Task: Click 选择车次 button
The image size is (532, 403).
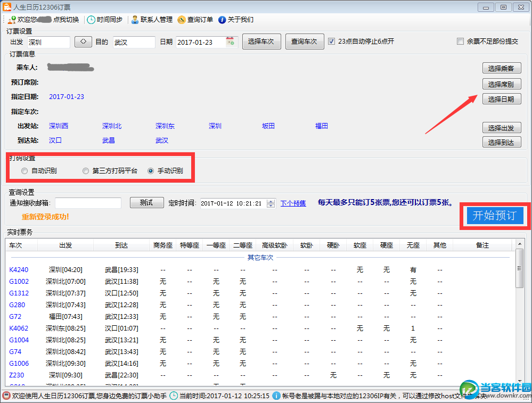Action: [x=261, y=42]
